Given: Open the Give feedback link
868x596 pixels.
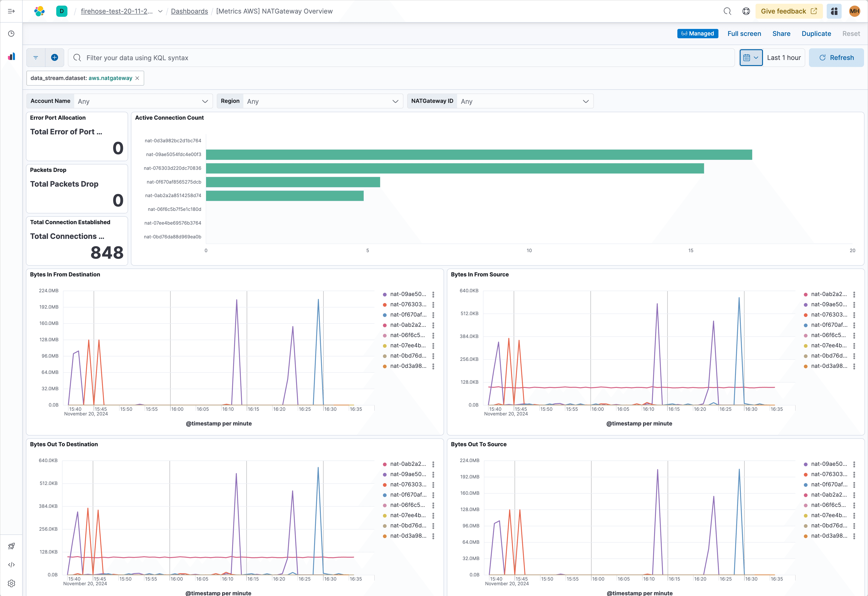Looking at the screenshot, I should click(x=789, y=11).
